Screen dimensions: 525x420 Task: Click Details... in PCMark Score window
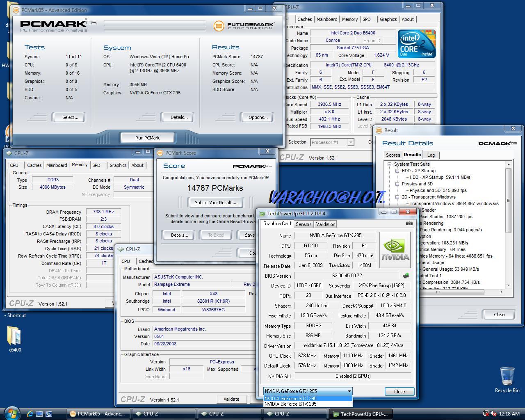tap(179, 235)
